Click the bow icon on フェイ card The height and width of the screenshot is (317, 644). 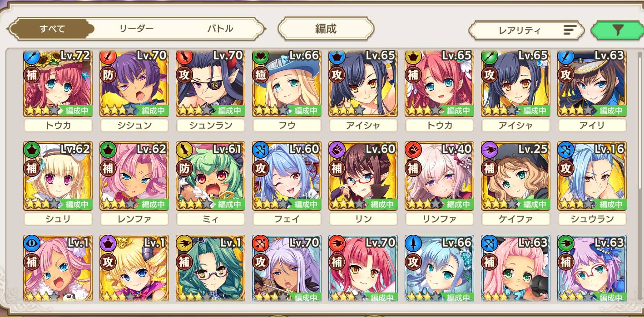click(260, 150)
